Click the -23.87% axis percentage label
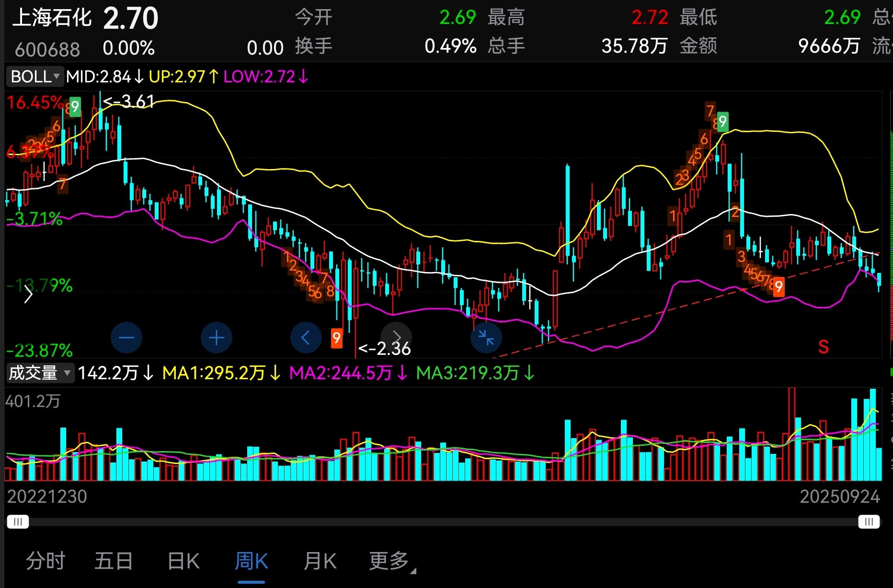Image resolution: width=893 pixels, height=588 pixels. point(40,351)
